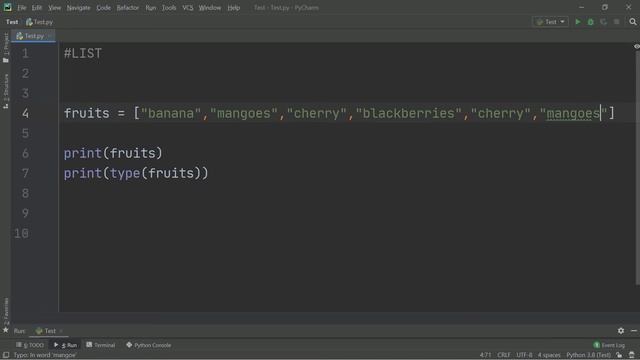The image size is (640, 360).
Task: Click the Test project breadcrumb
Action: point(12,22)
